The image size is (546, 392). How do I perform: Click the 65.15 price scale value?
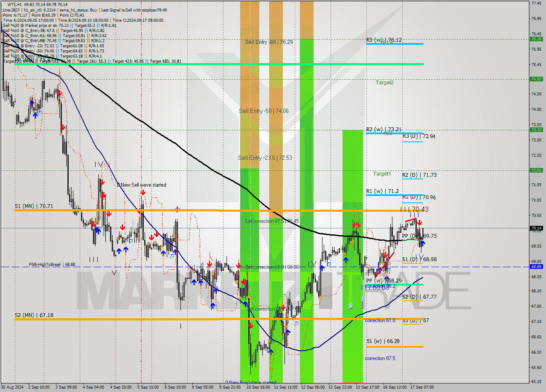(536, 381)
